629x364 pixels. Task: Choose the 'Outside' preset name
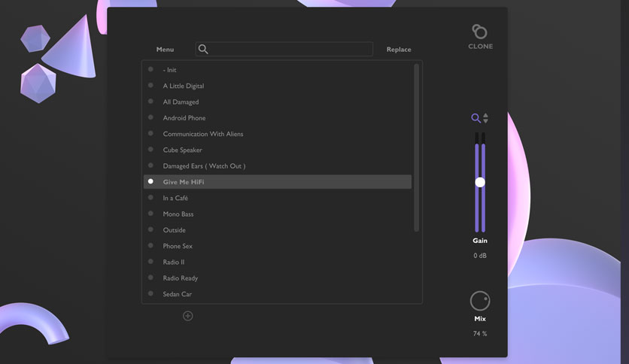click(174, 230)
